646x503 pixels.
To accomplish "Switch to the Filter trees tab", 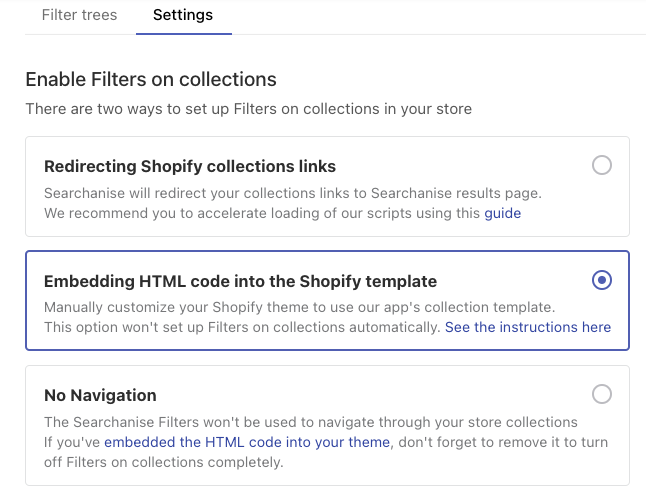I will (80, 15).
